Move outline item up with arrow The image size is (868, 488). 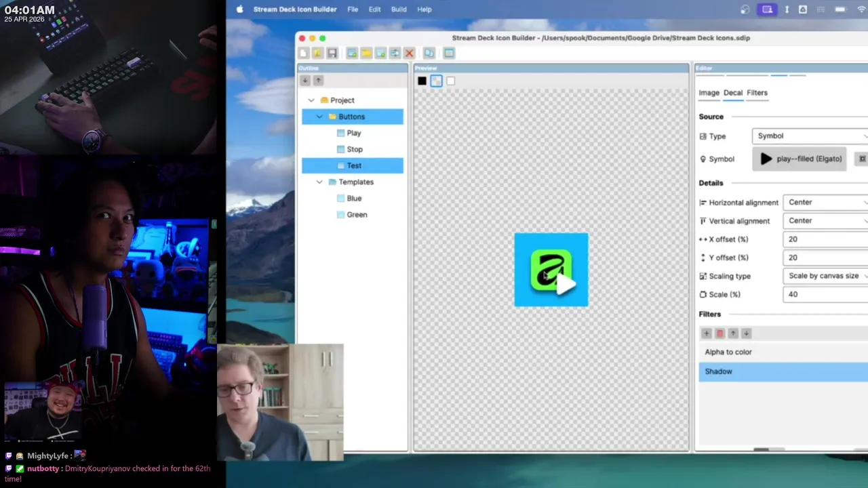click(318, 81)
